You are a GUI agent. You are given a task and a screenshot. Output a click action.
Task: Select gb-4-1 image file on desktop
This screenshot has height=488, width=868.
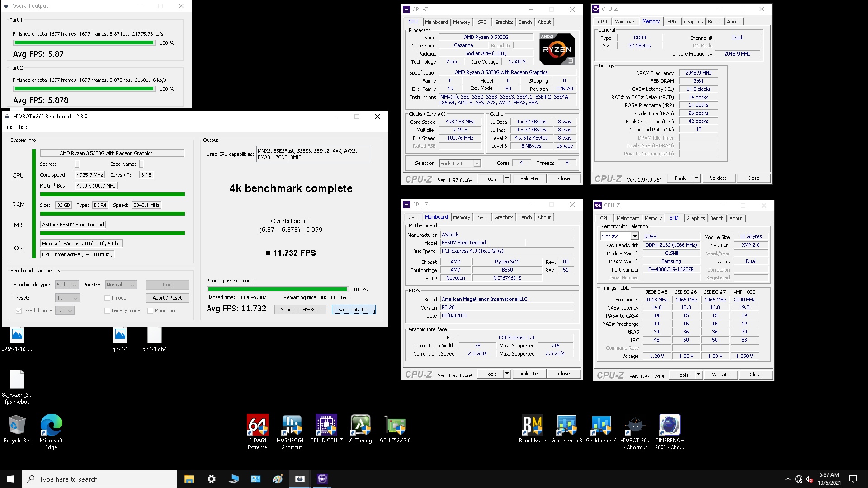tap(120, 339)
